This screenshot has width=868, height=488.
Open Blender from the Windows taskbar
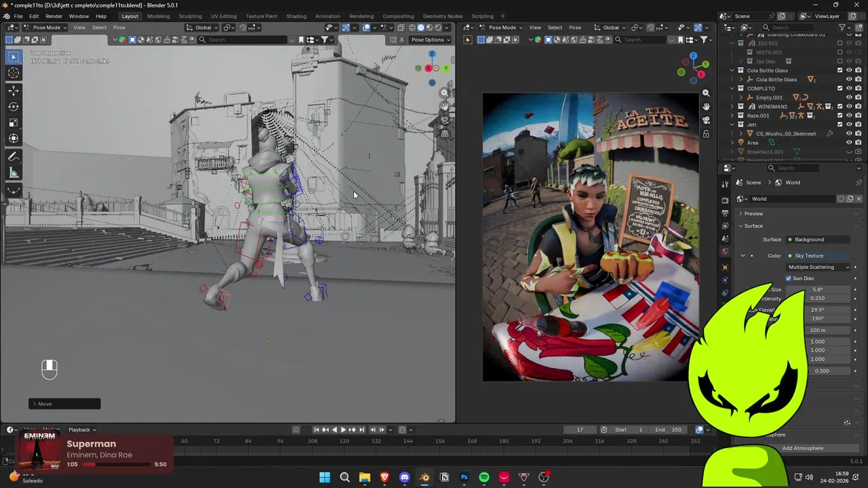(425, 477)
